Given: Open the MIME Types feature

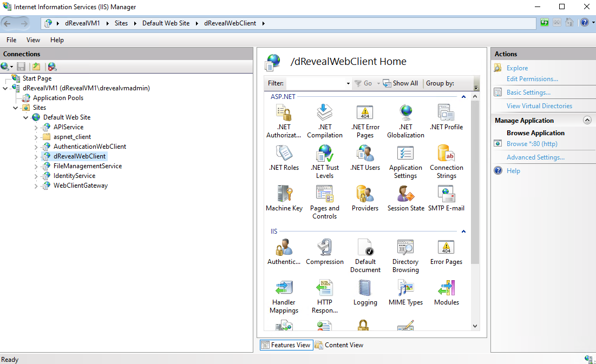Looking at the screenshot, I should (x=405, y=293).
